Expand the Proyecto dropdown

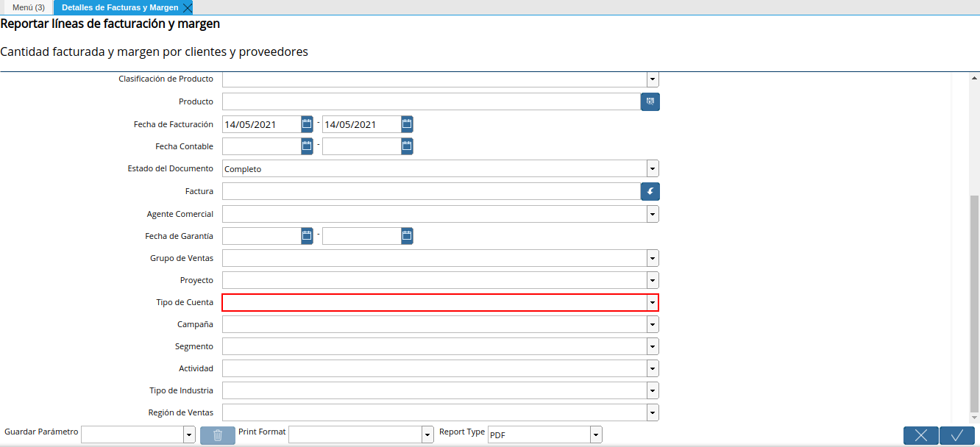tap(653, 280)
